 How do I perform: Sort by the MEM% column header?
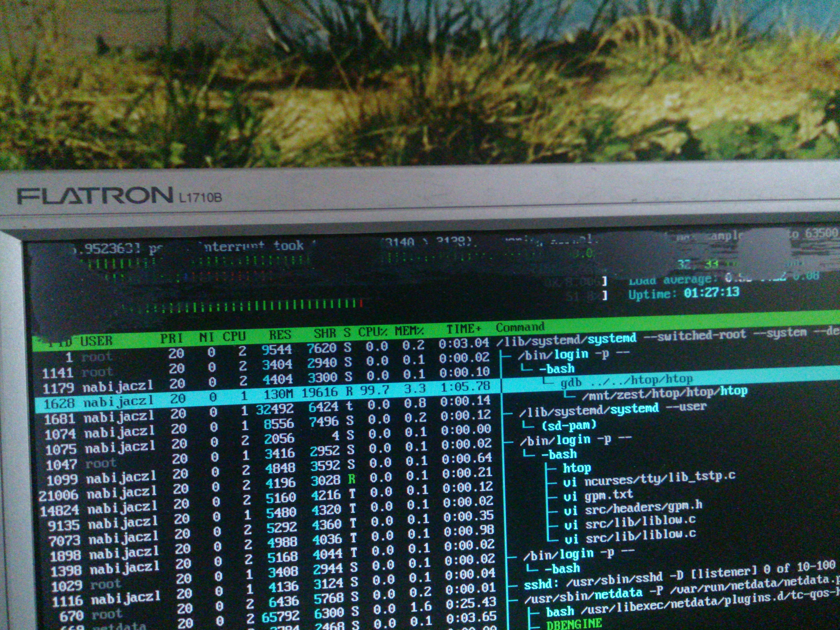click(409, 331)
